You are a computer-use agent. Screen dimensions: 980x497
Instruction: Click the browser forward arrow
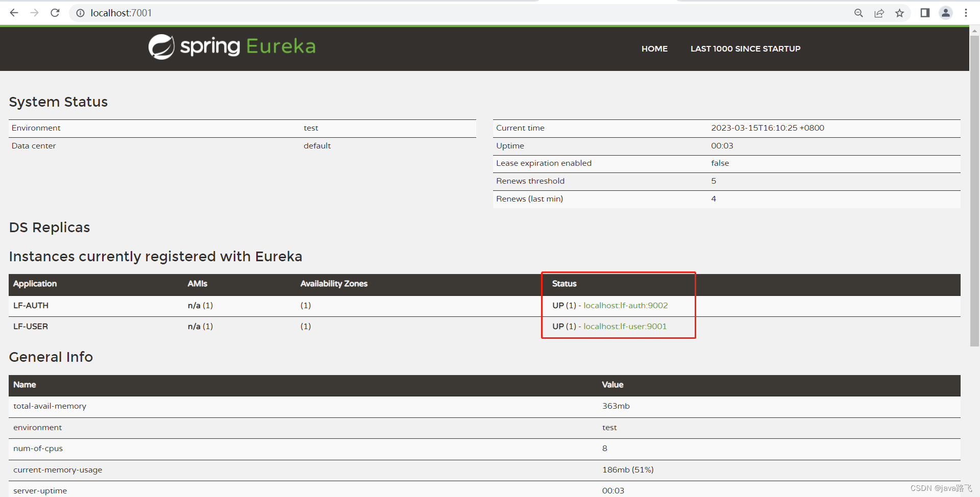point(35,13)
